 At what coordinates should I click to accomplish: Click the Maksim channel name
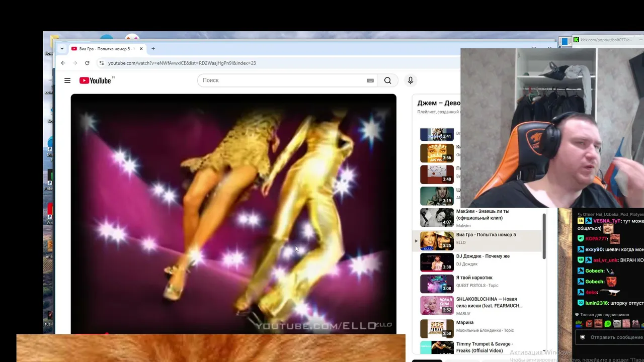[463, 226]
